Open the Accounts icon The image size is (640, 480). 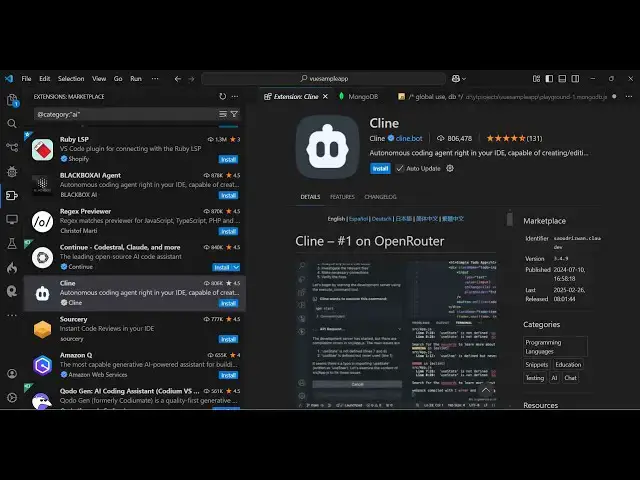[x=12, y=373]
